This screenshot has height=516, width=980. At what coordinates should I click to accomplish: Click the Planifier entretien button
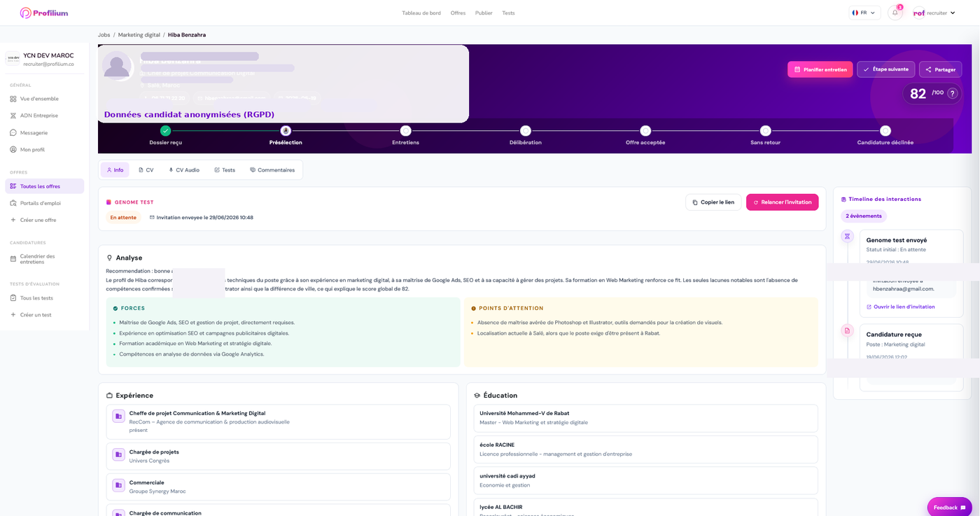820,69
